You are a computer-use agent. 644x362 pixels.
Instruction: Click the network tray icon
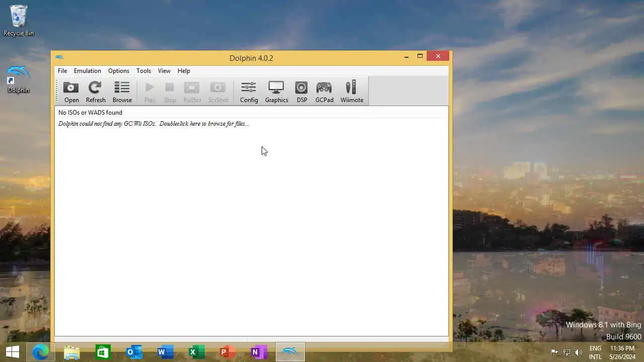[566, 352]
